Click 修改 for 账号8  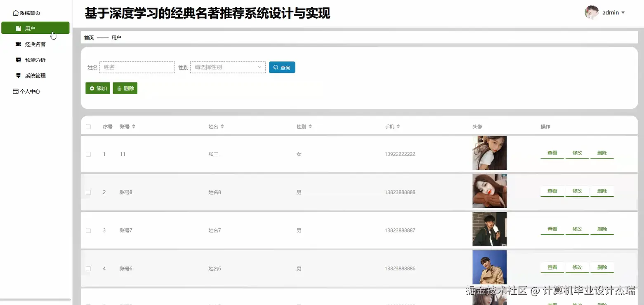coord(577,191)
